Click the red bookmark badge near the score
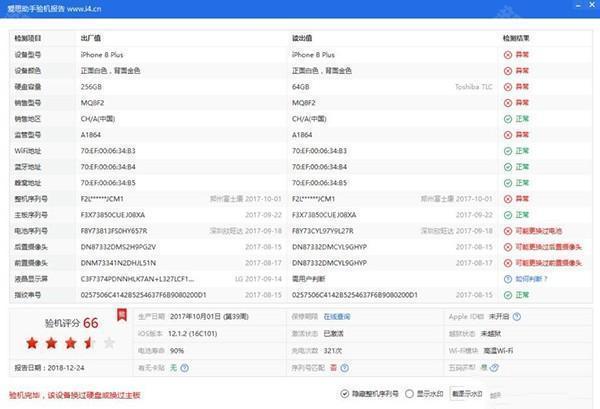This screenshot has height=409, width=600. tap(122, 315)
